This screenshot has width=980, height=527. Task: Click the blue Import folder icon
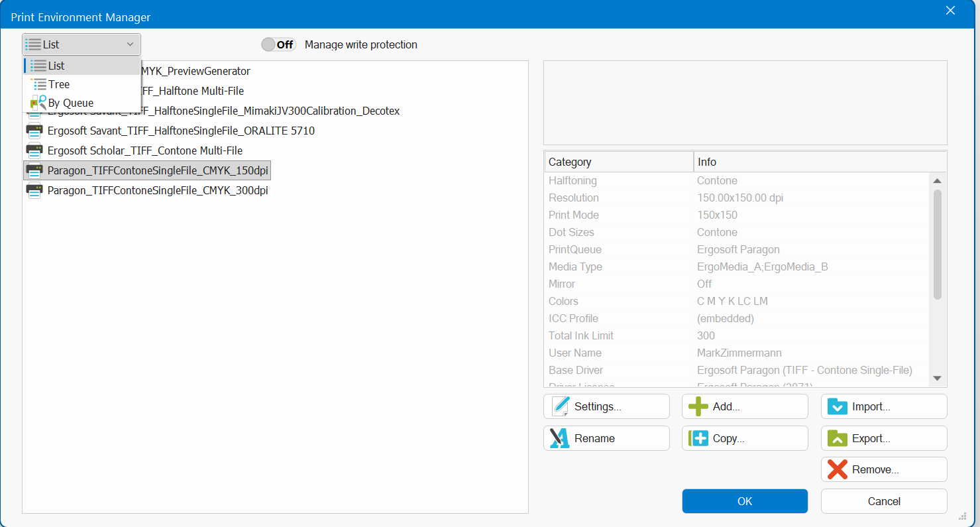coord(838,406)
